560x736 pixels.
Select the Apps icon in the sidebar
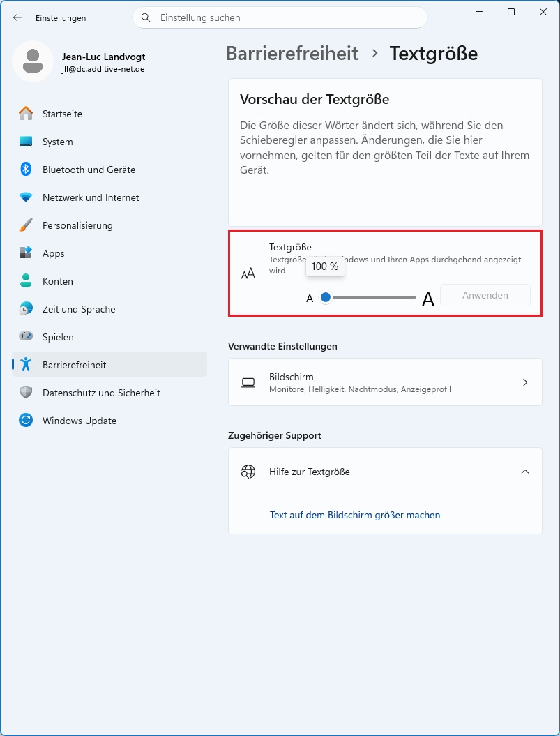[x=25, y=253]
